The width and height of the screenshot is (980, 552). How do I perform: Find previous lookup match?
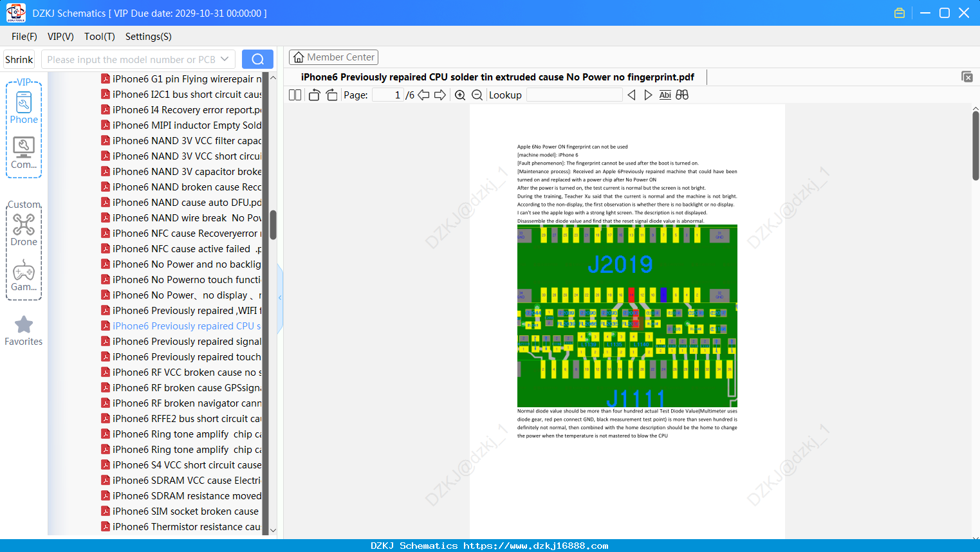coord(631,95)
